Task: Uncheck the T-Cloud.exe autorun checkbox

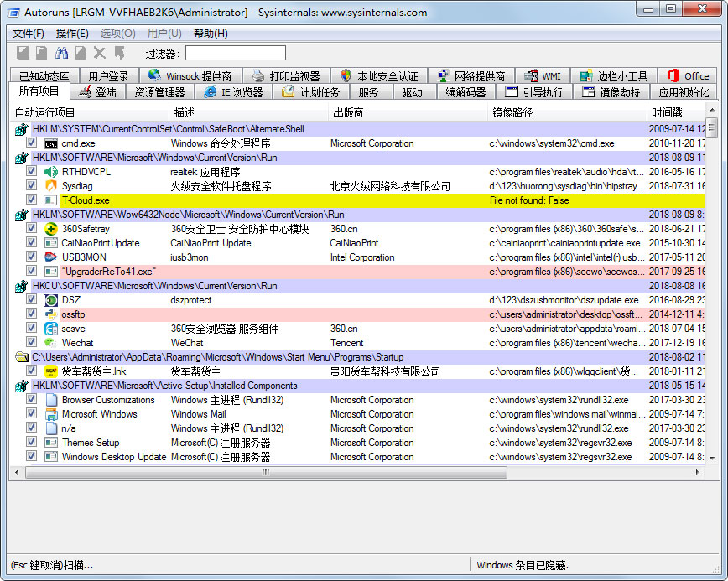Action: pyautogui.click(x=31, y=200)
